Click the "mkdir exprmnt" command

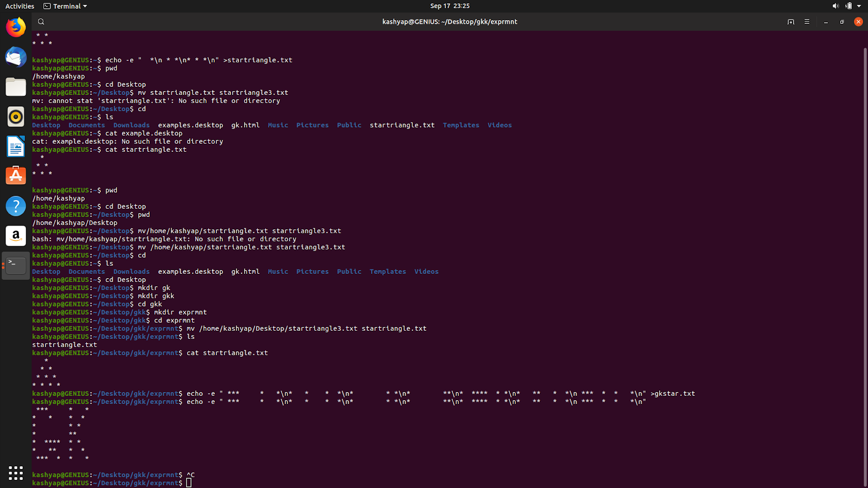pyautogui.click(x=180, y=312)
